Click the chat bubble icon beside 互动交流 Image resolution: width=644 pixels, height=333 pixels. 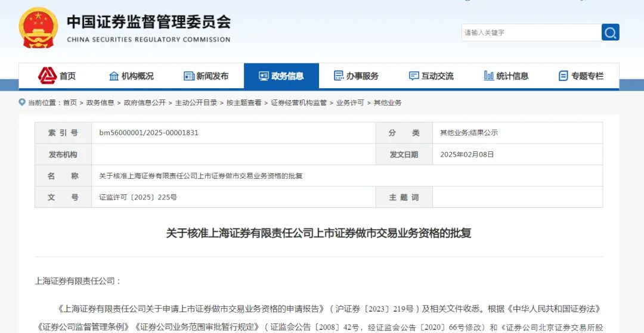tap(414, 76)
